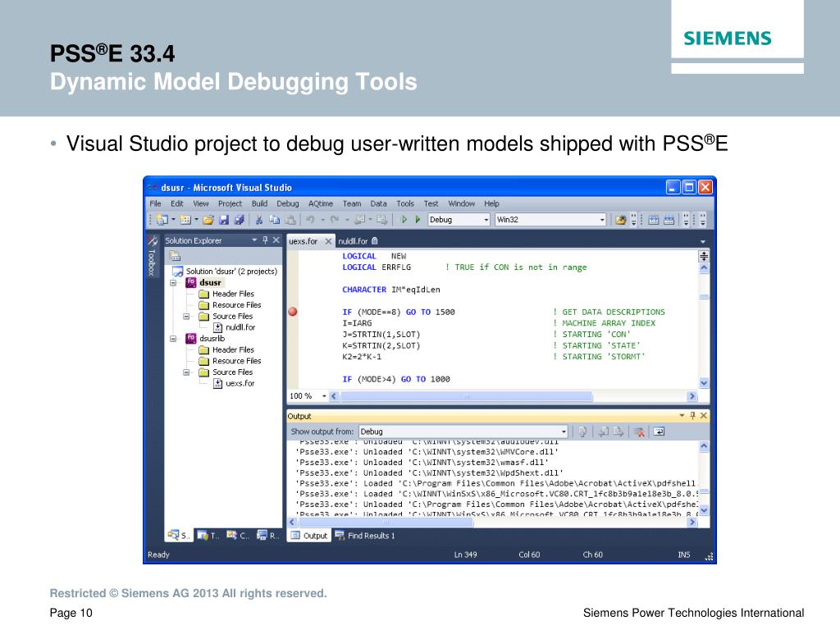This screenshot has width=840, height=630.
Task: Click the Navigate Forward toolbar icon
Action: [x=381, y=220]
